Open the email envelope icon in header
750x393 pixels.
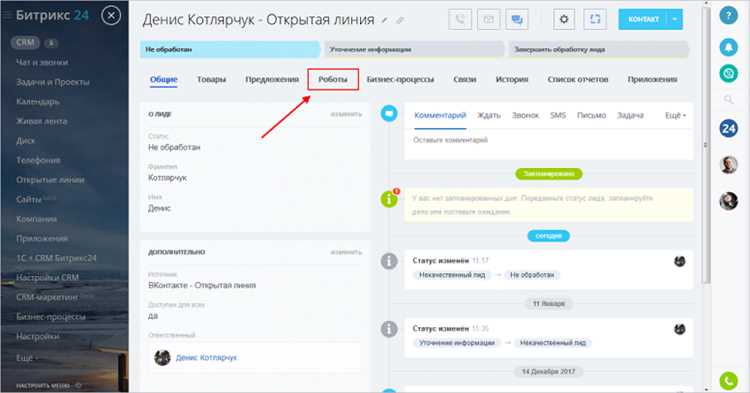point(488,19)
